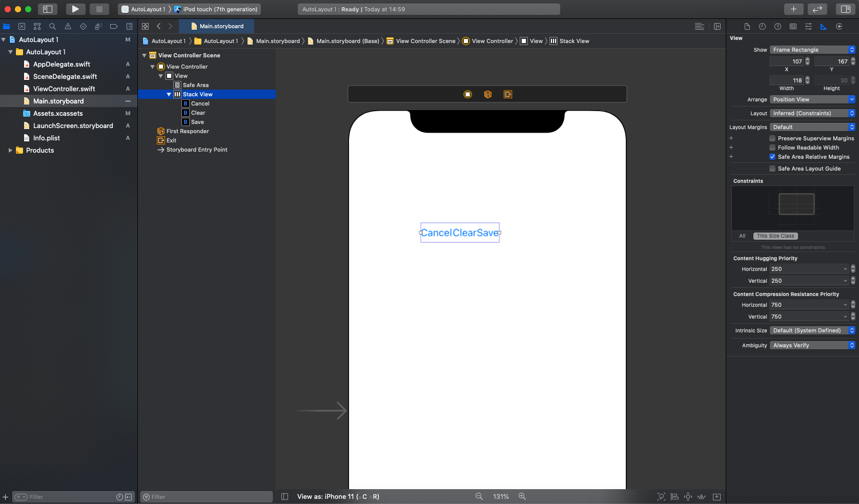Open the Embed In menu

[x=717, y=496]
